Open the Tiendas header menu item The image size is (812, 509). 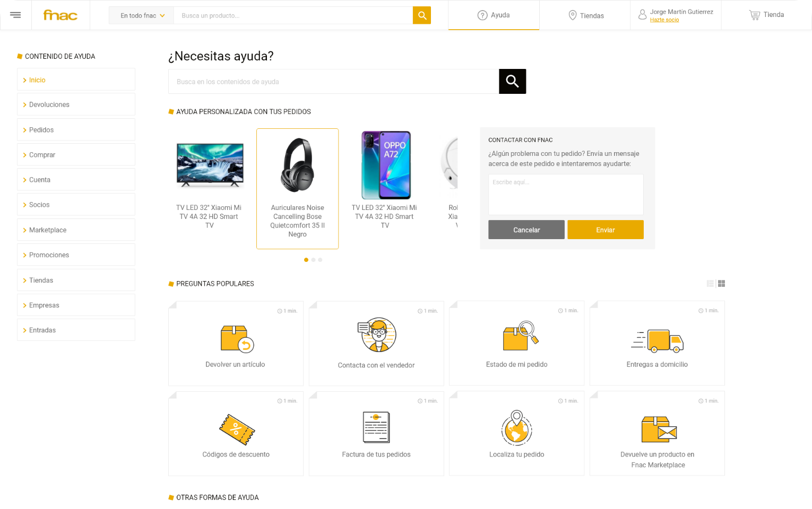tap(585, 15)
